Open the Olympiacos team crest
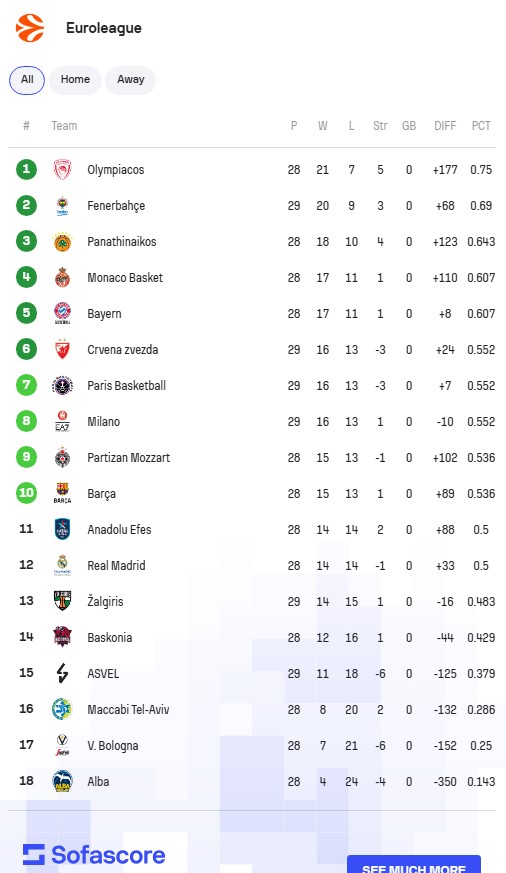The height and width of the screenshot is (873, 506). [x=62, y=169]
